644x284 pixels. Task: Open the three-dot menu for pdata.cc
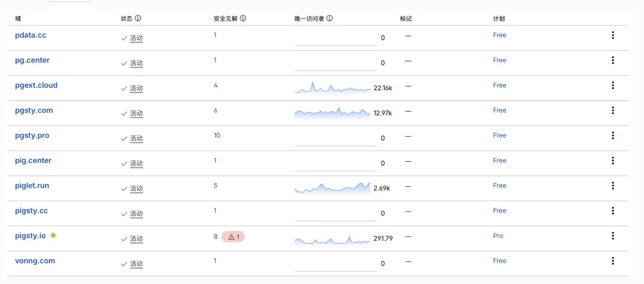(x=612, y=35)
